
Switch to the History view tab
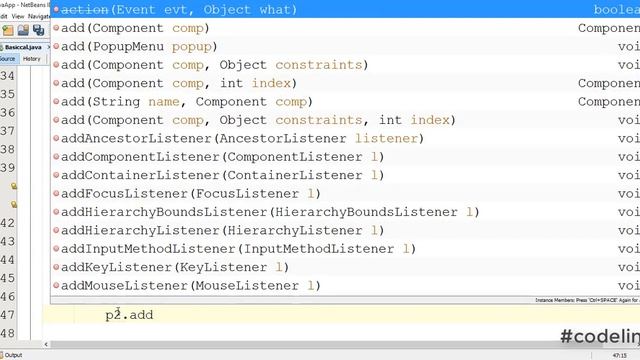click(x=31, y=59)
